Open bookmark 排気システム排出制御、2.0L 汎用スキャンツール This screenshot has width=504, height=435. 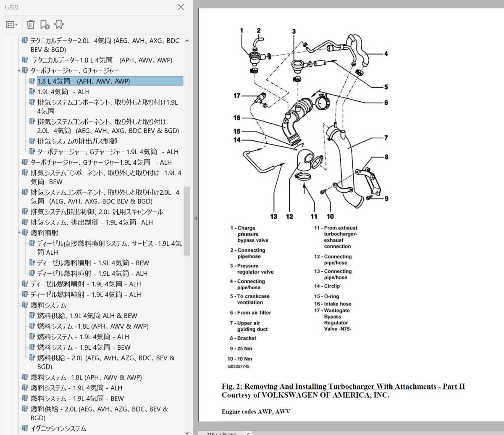(97, 212)
